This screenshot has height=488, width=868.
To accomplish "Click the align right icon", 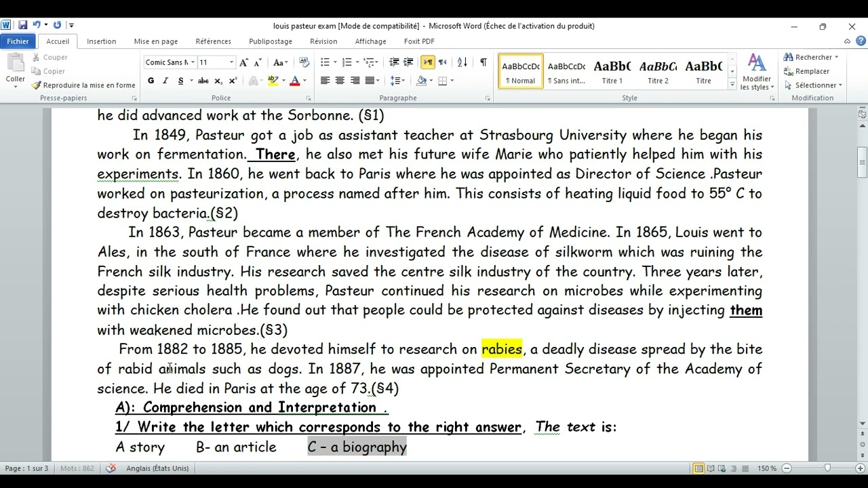I will [354, 81].
